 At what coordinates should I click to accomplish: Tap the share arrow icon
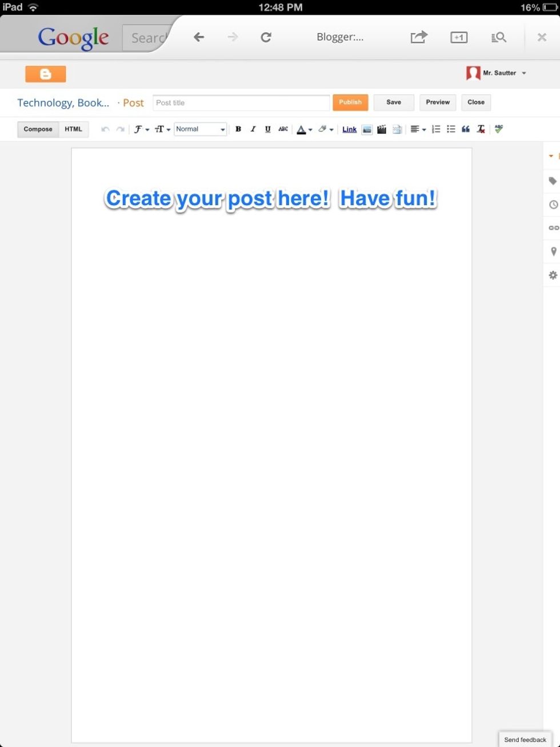point(419,37)
